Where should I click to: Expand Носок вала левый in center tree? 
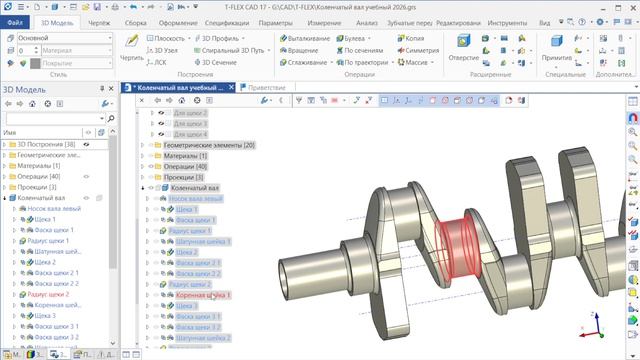[148, 198]
